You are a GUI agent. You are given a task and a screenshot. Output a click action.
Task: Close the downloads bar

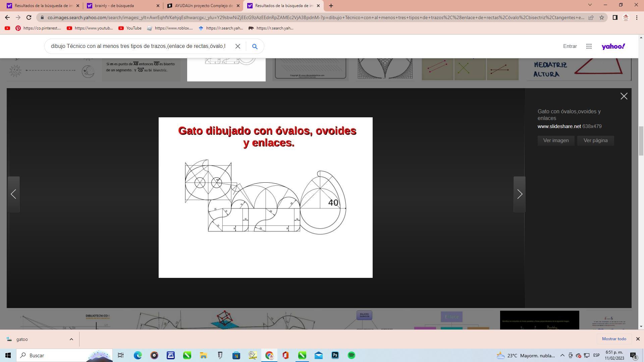[638, 339]
